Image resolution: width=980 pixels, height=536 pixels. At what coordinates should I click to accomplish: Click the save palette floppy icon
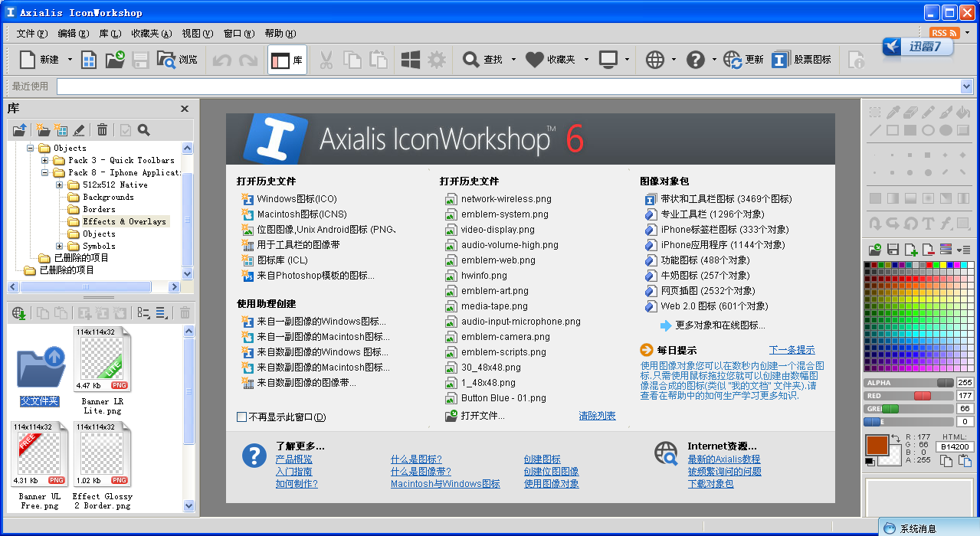click(x=893, y=249)
